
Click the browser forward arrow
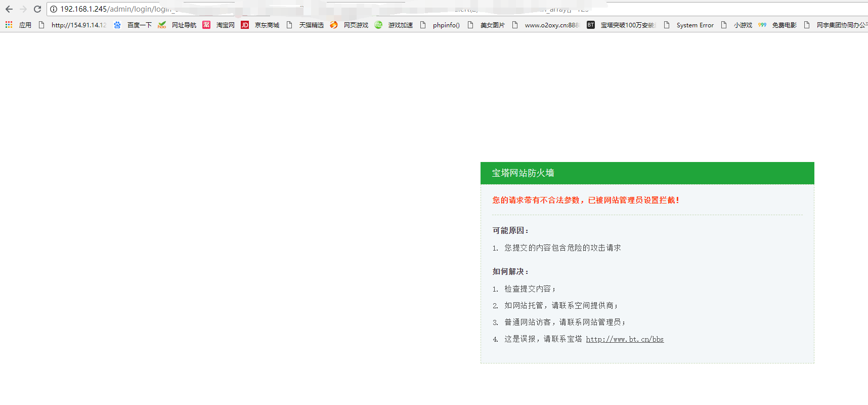23,9
